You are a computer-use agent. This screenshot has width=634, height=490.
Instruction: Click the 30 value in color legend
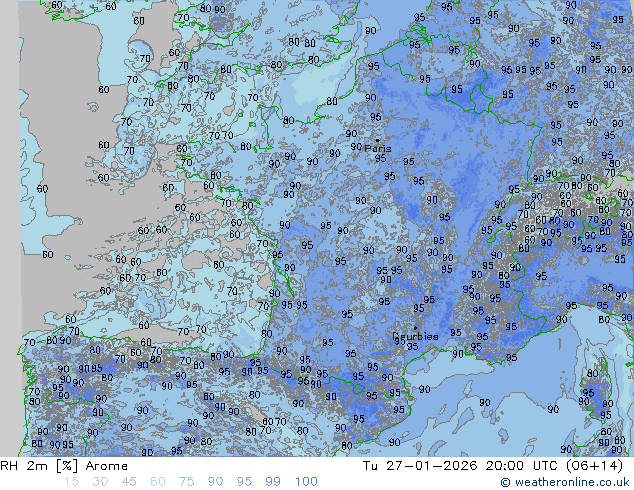(x=100, y=482)
